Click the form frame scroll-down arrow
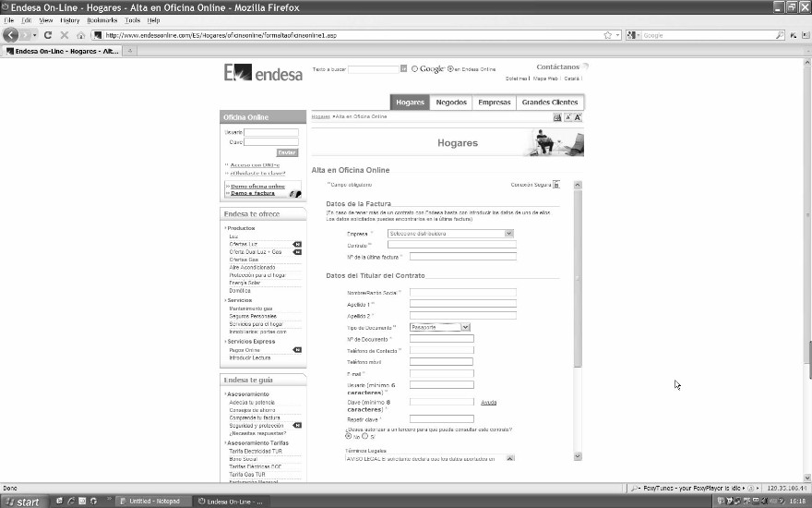The width and height of the screenshot is (812, 508). (x=578, y=456)
